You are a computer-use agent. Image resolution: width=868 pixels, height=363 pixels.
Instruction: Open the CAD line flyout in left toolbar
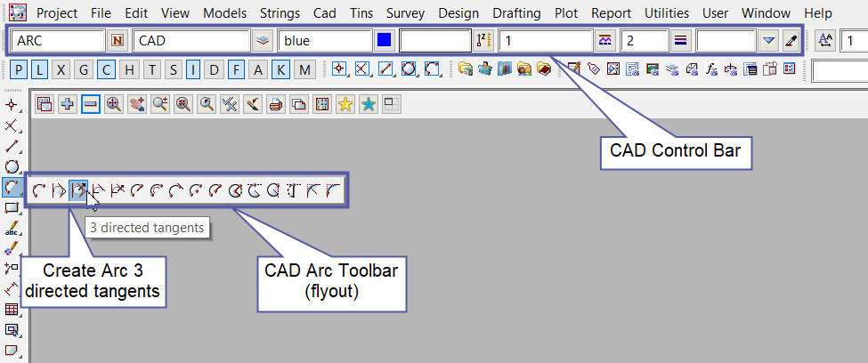click(x=12, y=146)
